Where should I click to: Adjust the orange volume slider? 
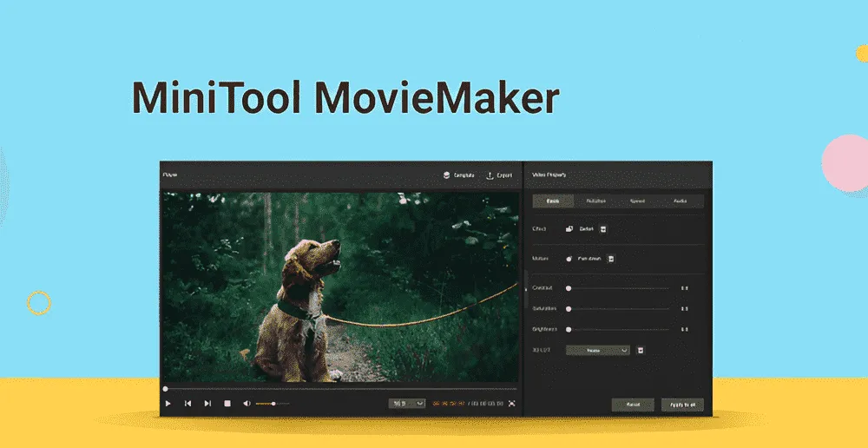pos(273,404)
